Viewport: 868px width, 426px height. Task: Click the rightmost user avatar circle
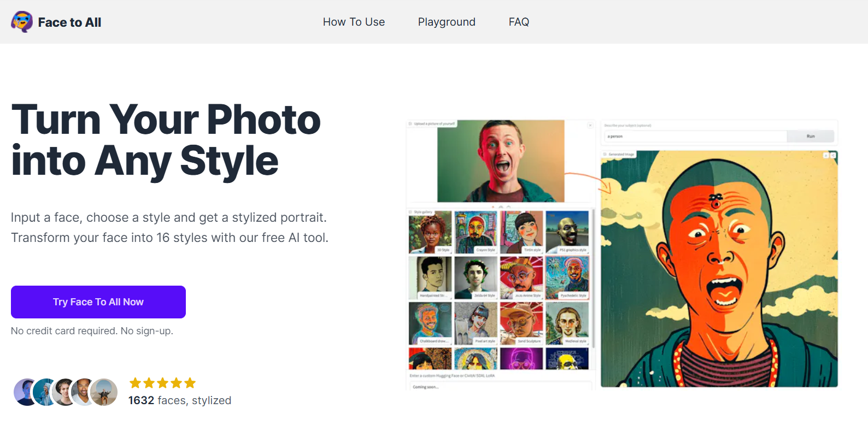[x=104, y=392]
